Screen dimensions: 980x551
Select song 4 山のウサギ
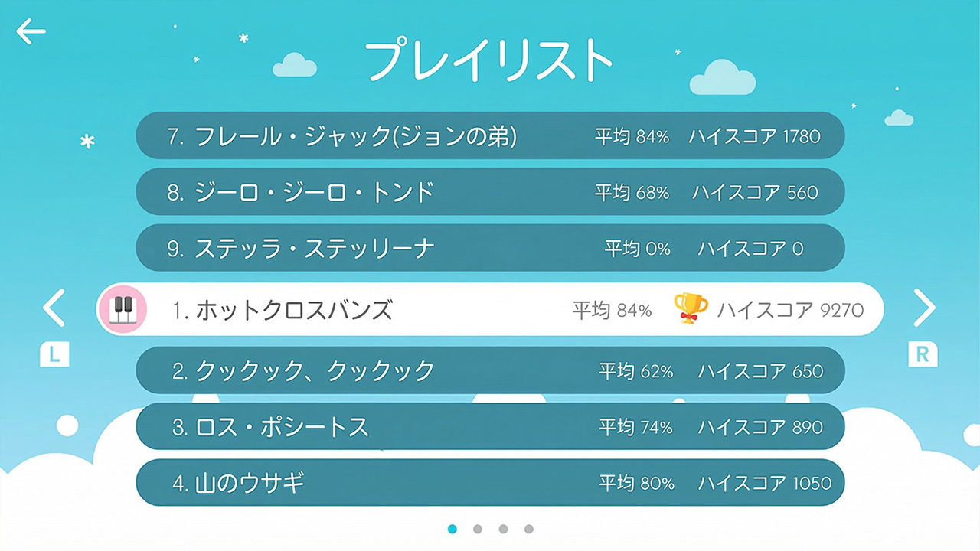pyautogui.click(x=490, y=483)
